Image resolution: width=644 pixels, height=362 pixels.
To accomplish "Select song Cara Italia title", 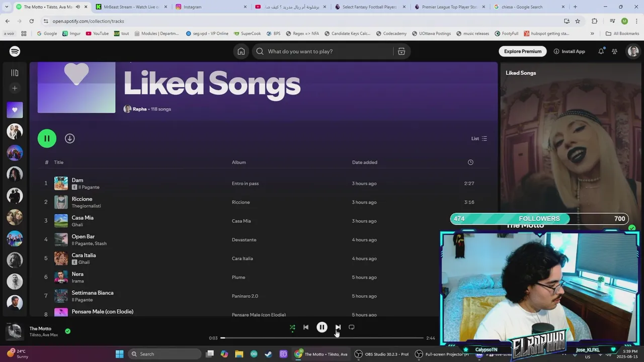I will click(x=84, y=255).
